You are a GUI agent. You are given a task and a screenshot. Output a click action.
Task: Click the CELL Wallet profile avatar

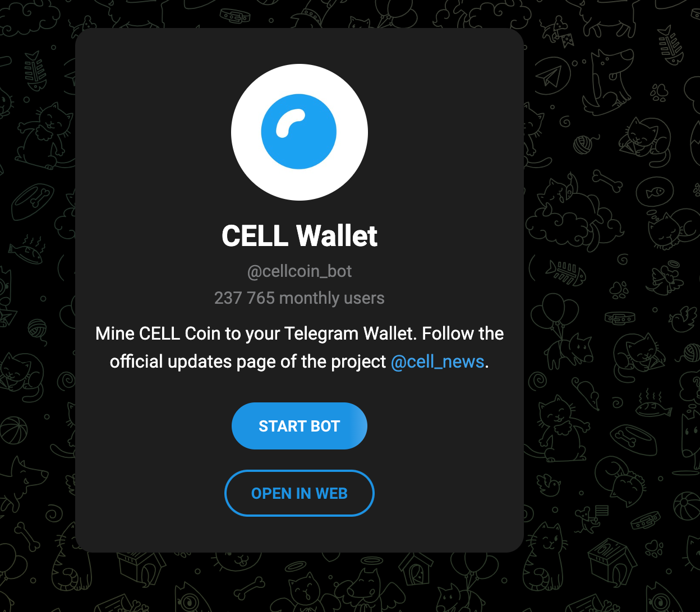300,132
